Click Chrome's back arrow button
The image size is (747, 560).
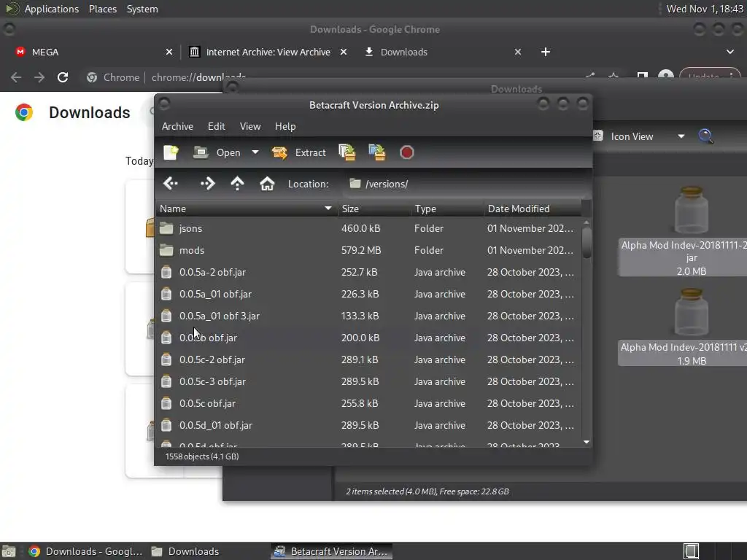[16, 77]
